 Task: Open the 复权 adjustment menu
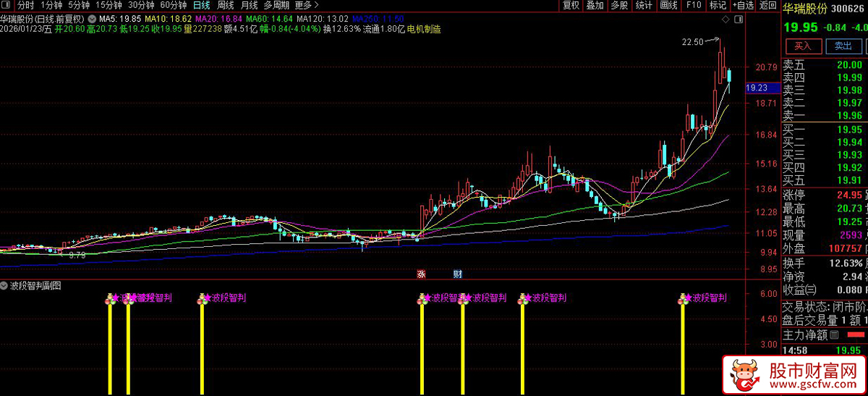point(571,5)
